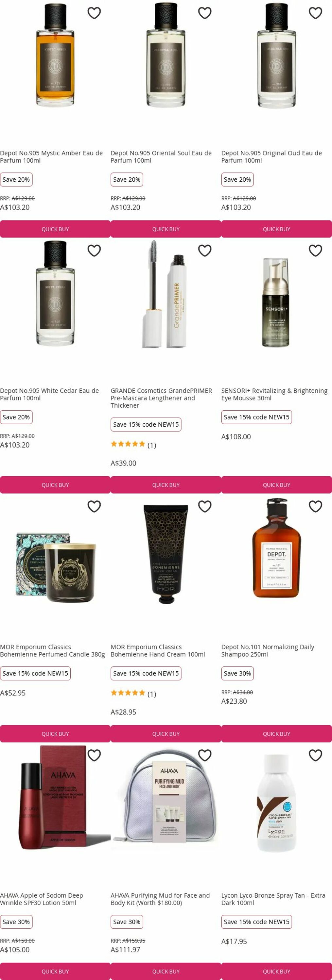Open Depot No.905 Oriental Soul product link

(x=161, y=157)
